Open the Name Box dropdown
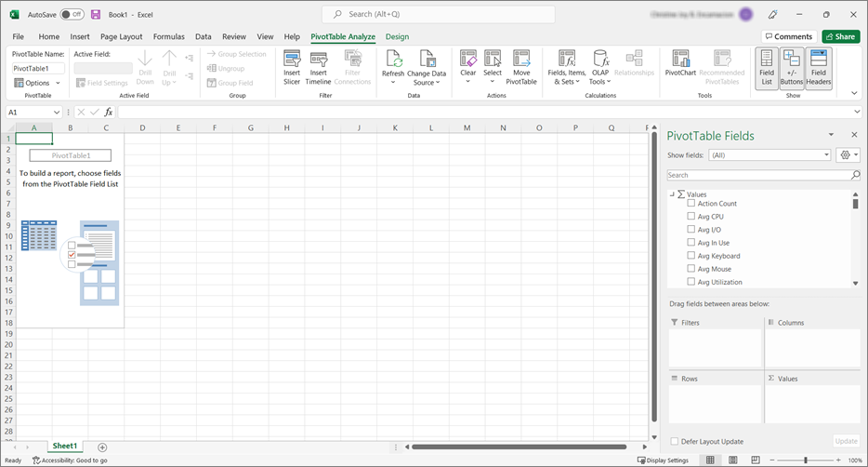The image size is (868, 467). (57, 112)
